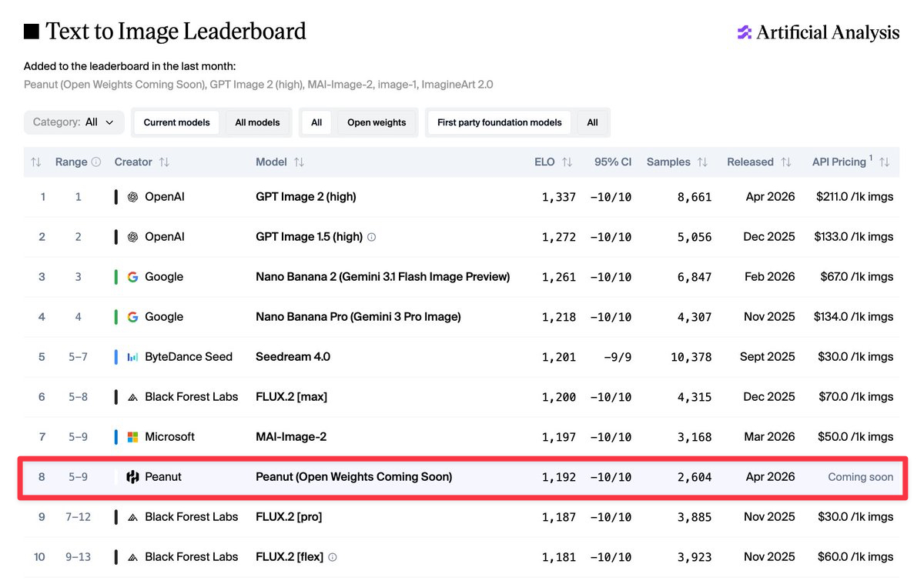Click the Peanut creator logo

pyautogui.click(x=132, y=477)
